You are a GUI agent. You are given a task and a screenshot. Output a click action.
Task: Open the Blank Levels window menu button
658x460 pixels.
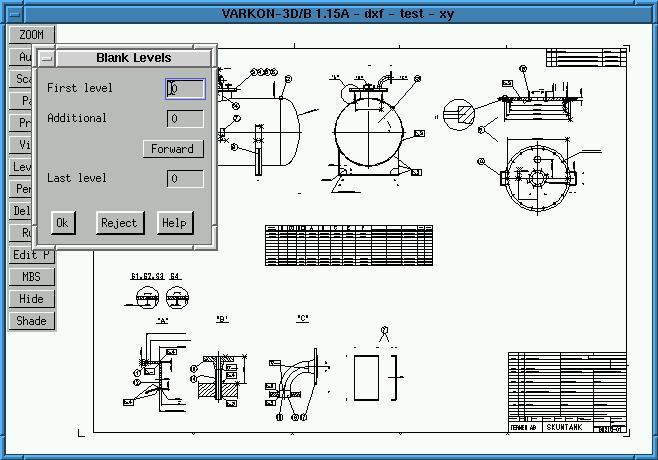coord(46,58)
